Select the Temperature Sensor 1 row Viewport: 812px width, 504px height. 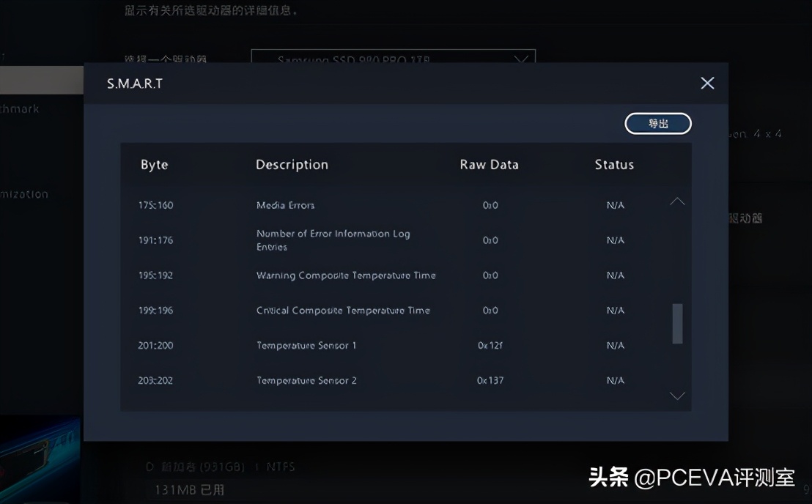tap(366, 345)
